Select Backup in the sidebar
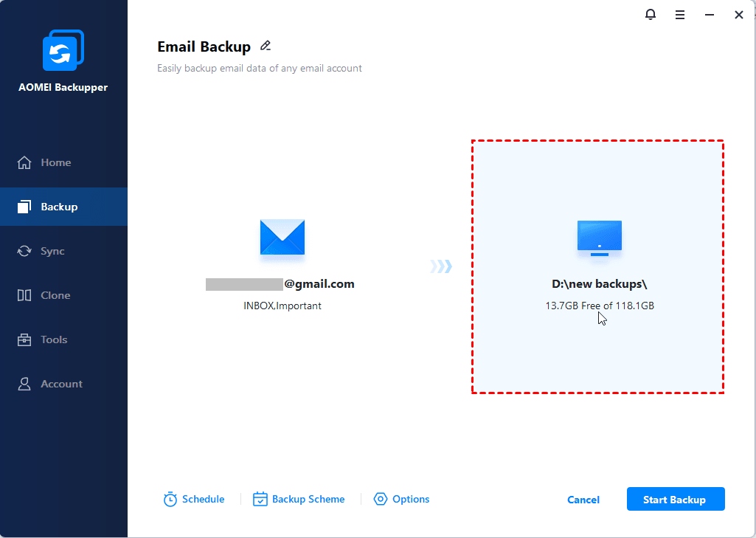 59,207
